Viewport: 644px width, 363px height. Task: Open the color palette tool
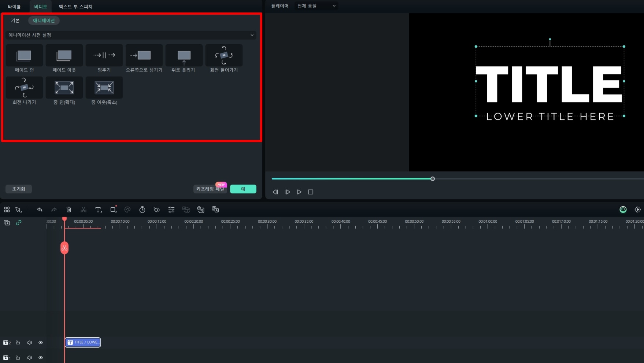127,210
